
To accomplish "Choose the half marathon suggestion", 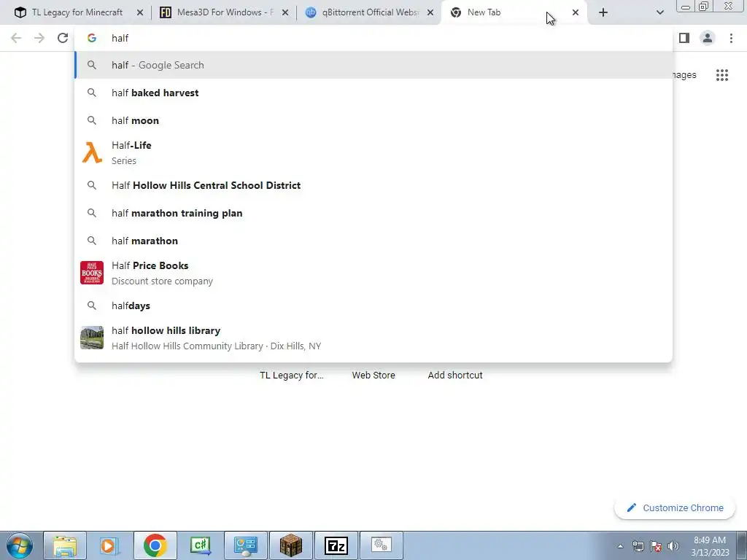I will click(x=373, y=241).
